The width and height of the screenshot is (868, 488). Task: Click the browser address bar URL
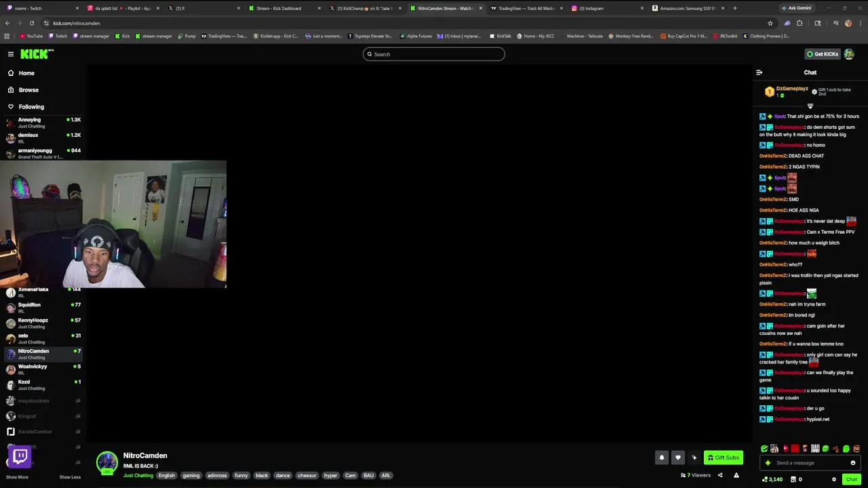point(76,23)
